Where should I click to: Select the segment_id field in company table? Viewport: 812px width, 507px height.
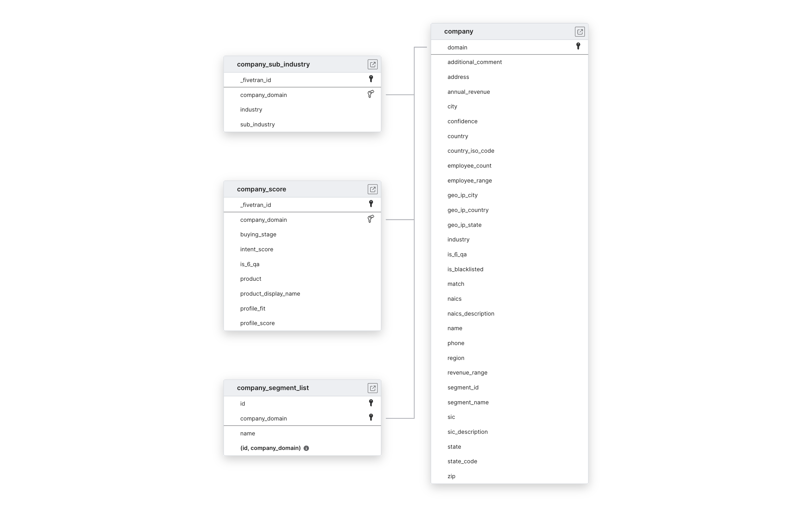[462, 387]
